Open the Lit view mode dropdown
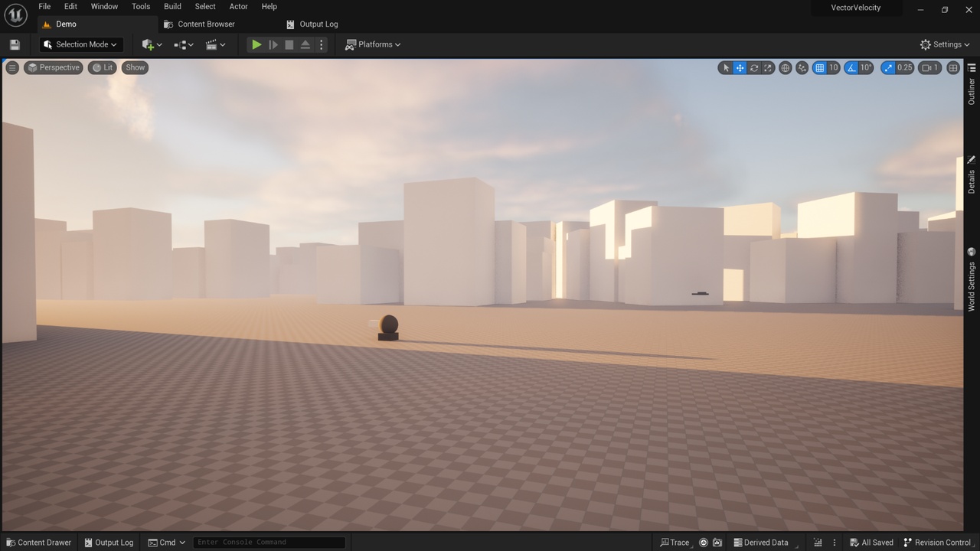The image size is (980, 551). [102, 67]
